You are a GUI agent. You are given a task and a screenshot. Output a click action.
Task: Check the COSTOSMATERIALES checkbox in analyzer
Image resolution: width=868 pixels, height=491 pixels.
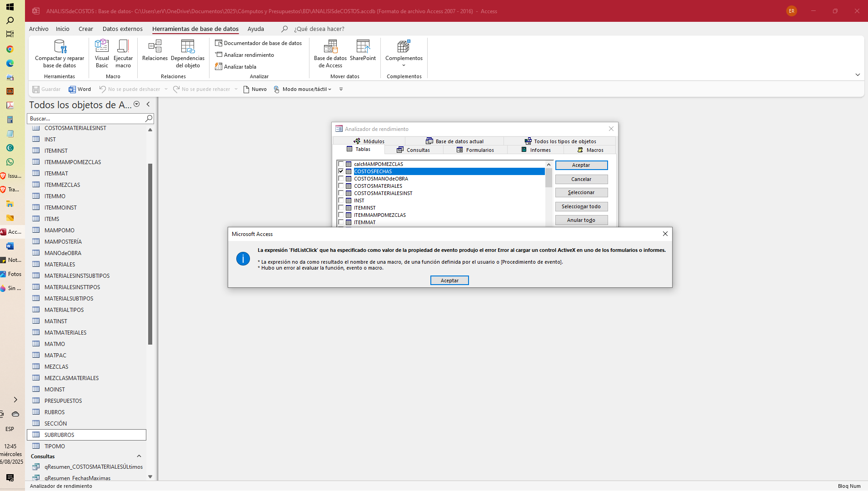tap(341, 186)
